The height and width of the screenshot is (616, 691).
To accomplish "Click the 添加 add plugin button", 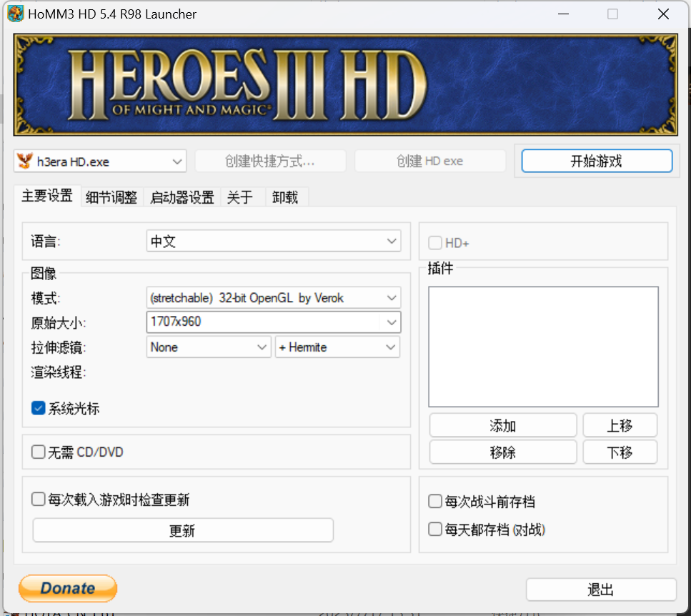I will click(503, 425).
